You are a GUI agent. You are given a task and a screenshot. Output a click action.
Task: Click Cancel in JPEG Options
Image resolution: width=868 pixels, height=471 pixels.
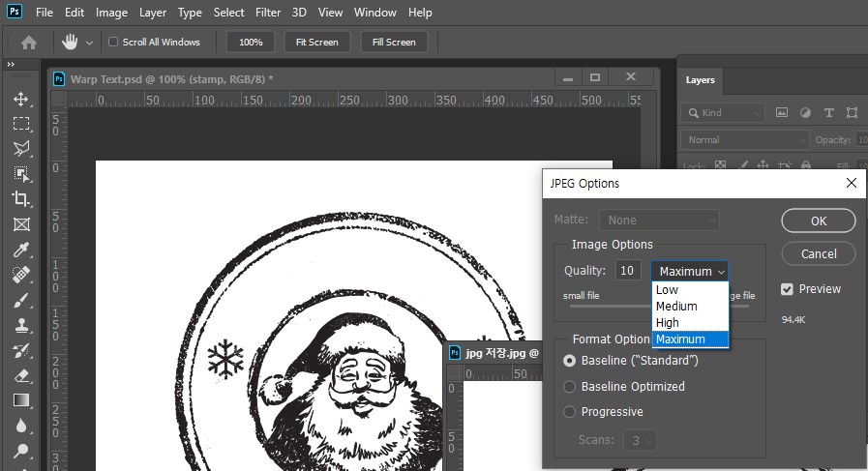[819, 254]
